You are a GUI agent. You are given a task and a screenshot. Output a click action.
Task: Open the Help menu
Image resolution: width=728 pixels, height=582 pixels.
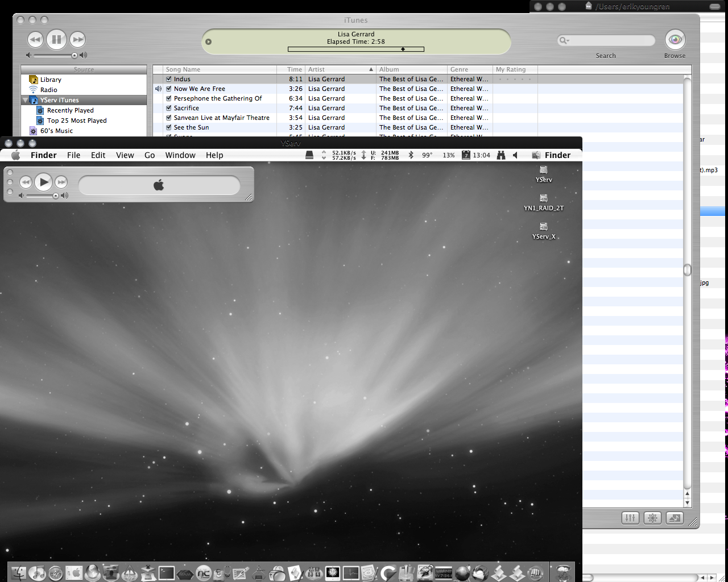pos(214,155)
